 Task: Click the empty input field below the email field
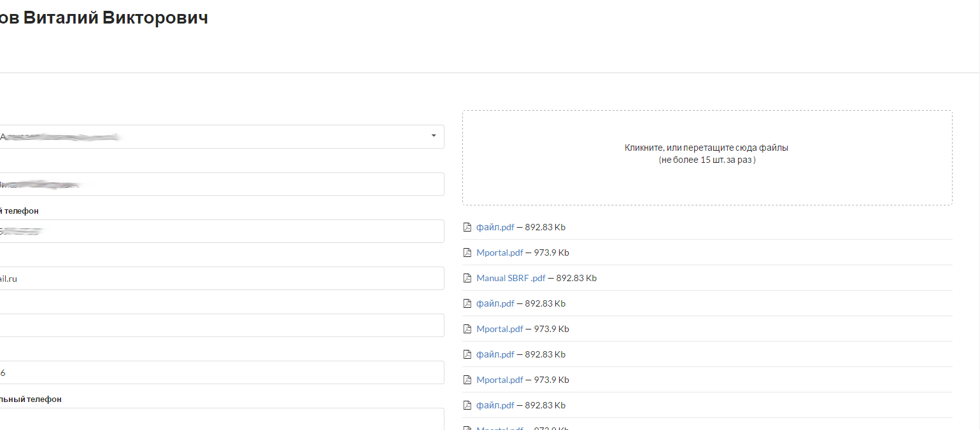point(223,325)
